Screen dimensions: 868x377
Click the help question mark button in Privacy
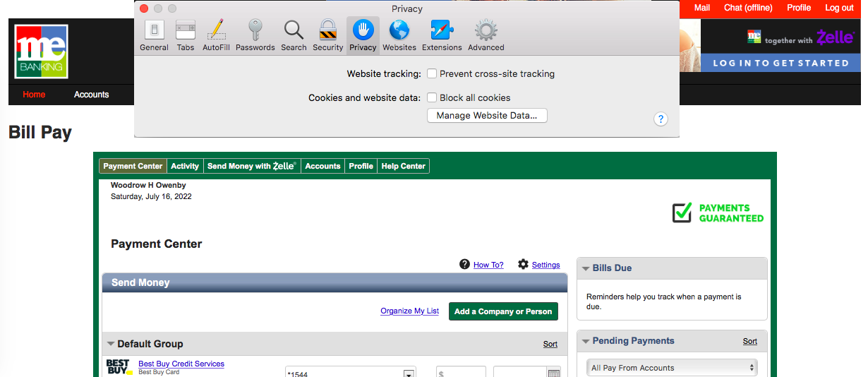[661, 119]
